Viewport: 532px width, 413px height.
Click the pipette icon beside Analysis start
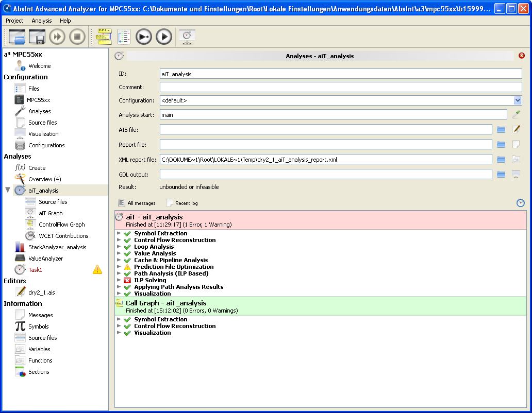click(516, 114)
